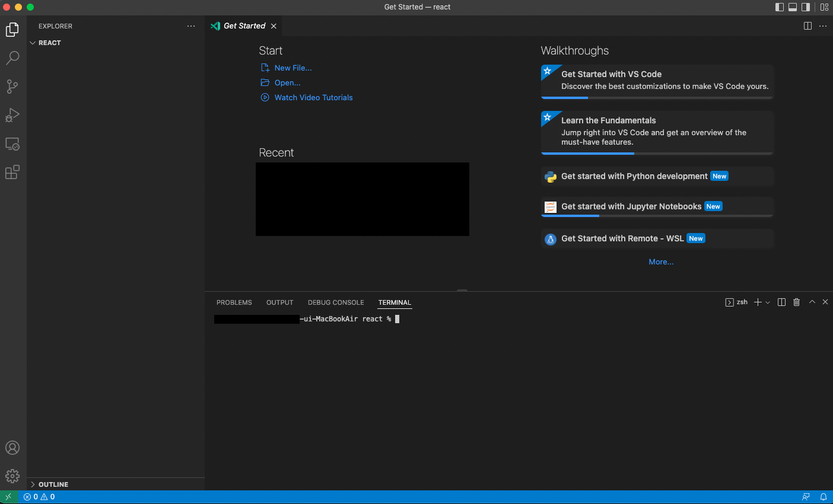Toggle primary sidebar visibility in title bar
The image size is (833, 504).
780,7
